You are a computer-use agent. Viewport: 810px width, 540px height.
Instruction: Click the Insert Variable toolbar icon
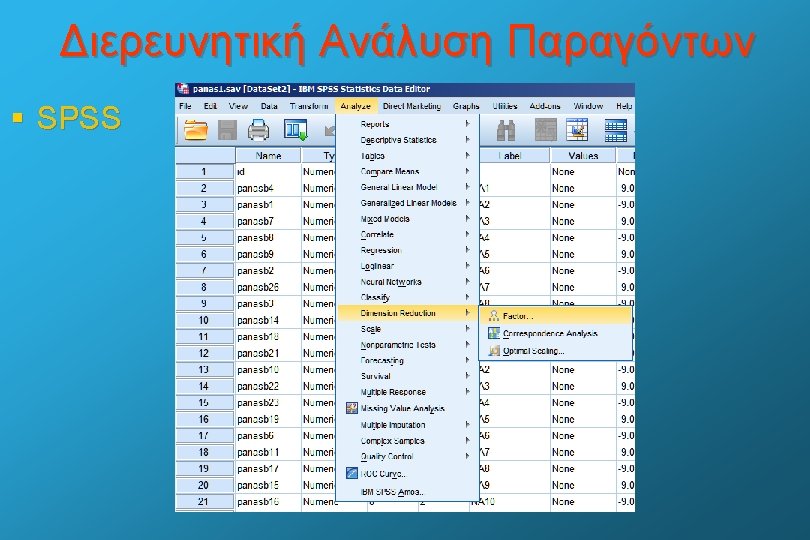[578, 130]
